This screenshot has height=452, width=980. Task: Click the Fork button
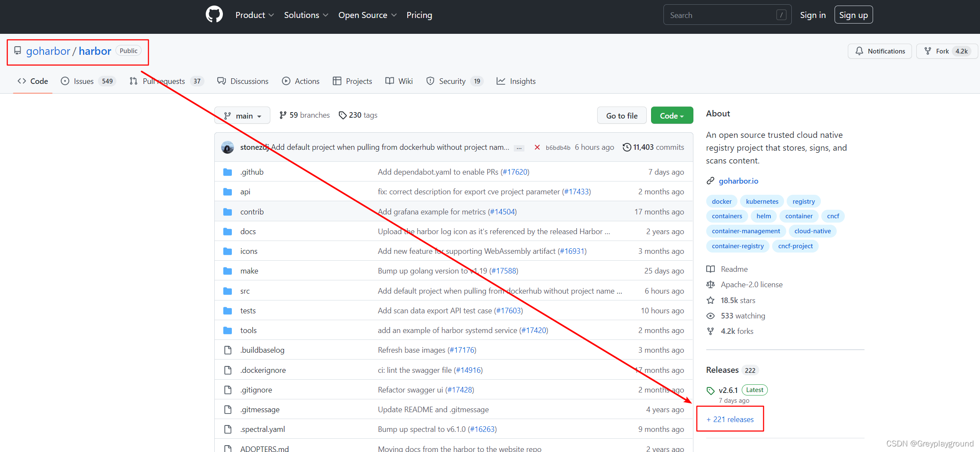coord(946,51)
